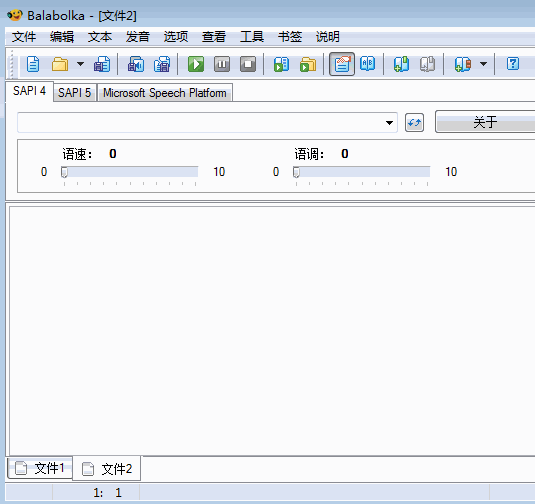The width and height of the screenshot is (535, 504).
Task: Click the help question mark icon
Action: (513, 64)
